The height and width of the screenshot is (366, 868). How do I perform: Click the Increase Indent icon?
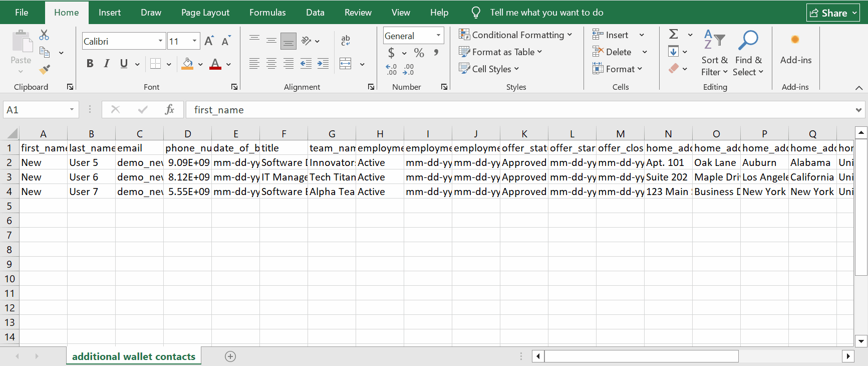[x=323, y=64]
